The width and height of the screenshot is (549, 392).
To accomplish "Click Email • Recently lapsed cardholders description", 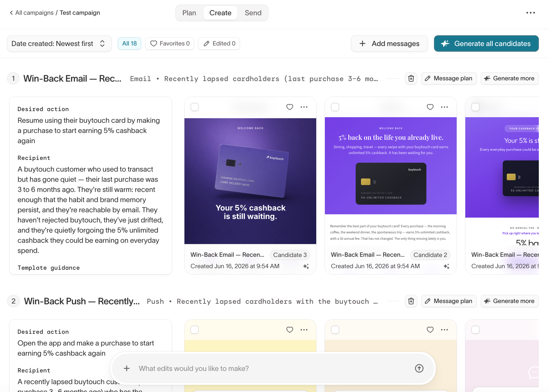I will pyautogui.click(x=254, y=79).
